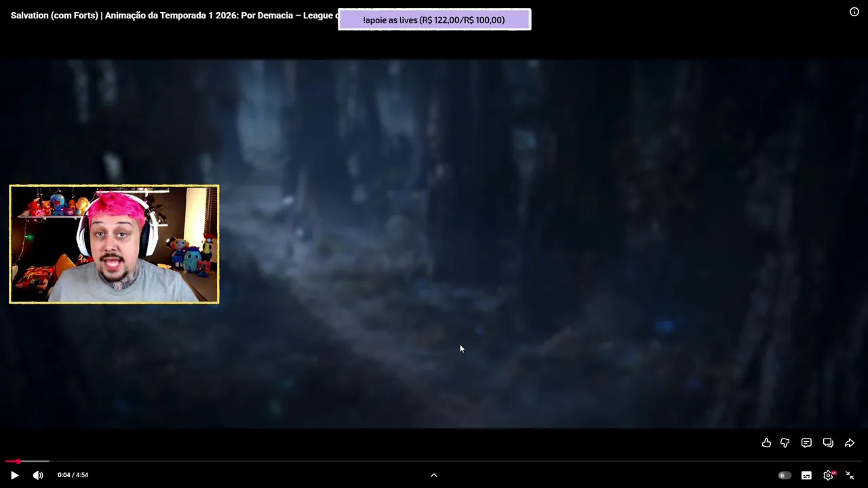This screenshot has width=868, height=488.
Task: Expand the chevron-up panel at bottom
Action: click(x=434, y=475)
